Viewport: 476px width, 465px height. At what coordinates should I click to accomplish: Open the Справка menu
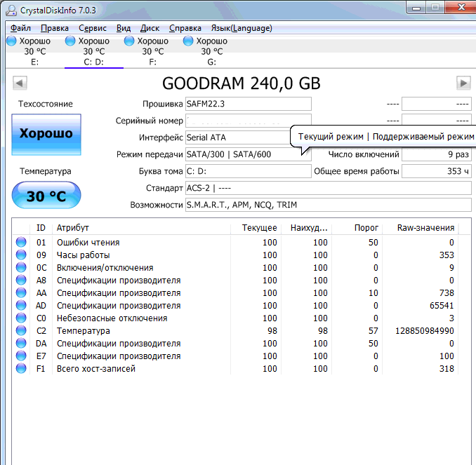click(185, 28)
